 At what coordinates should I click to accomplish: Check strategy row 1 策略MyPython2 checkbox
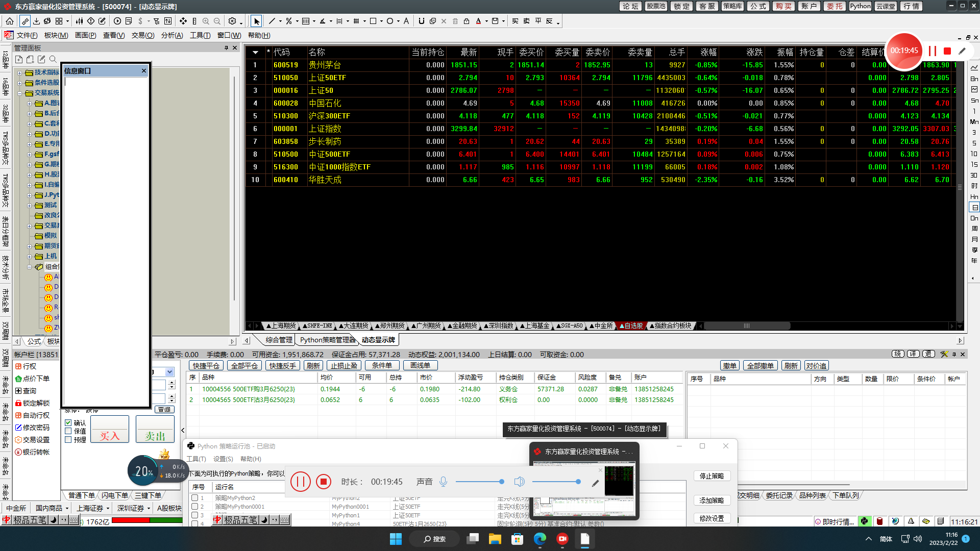pos(194,498)
